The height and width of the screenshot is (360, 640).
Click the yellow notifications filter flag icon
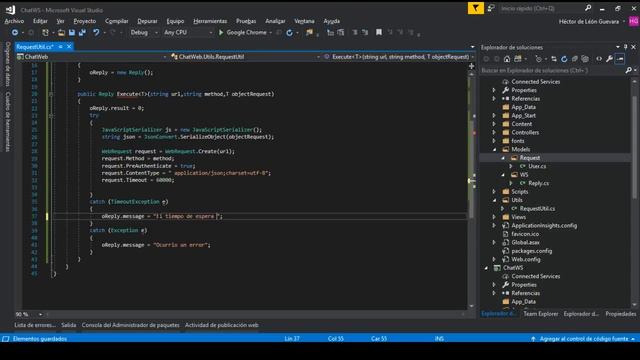[476, 8]
